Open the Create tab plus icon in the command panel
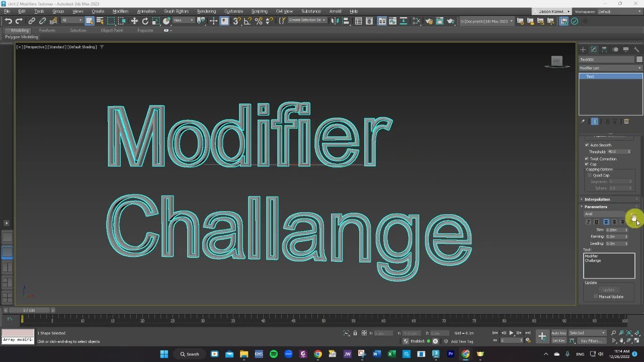 (x=583, y=49)
